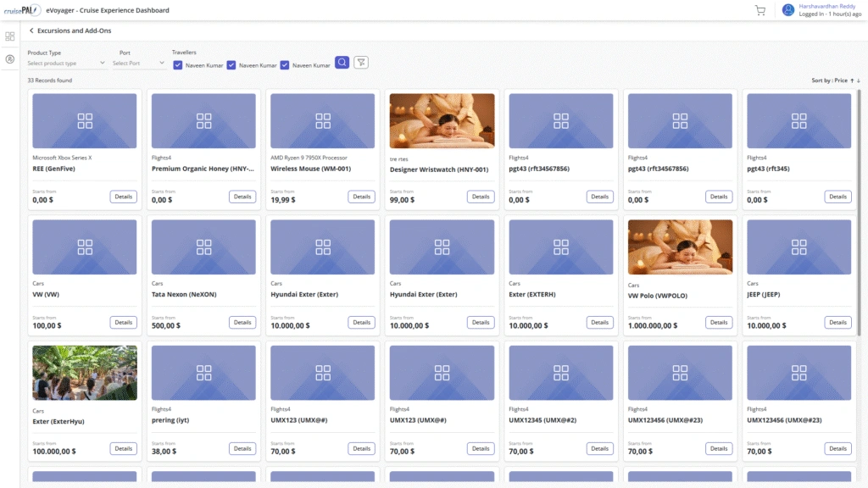
Task: Click the Harshavardhan Reddy account name
Action: point(826,6)
